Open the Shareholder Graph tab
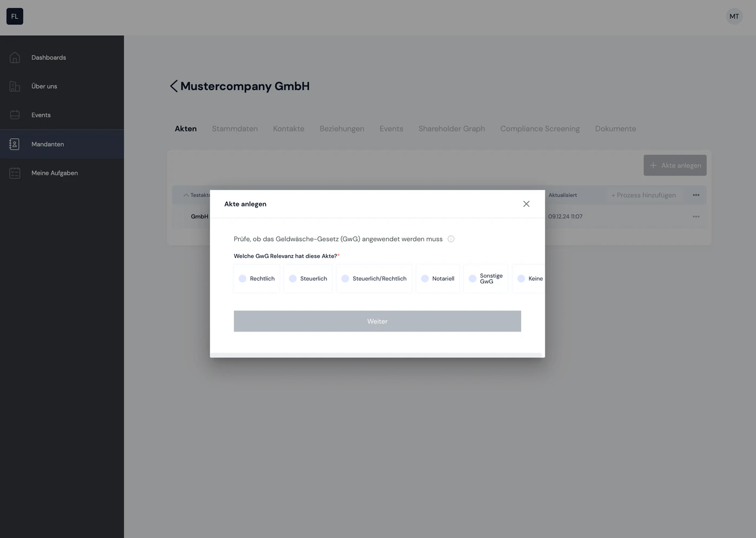The height and width of the screenshot is (538, 756). 452,129
